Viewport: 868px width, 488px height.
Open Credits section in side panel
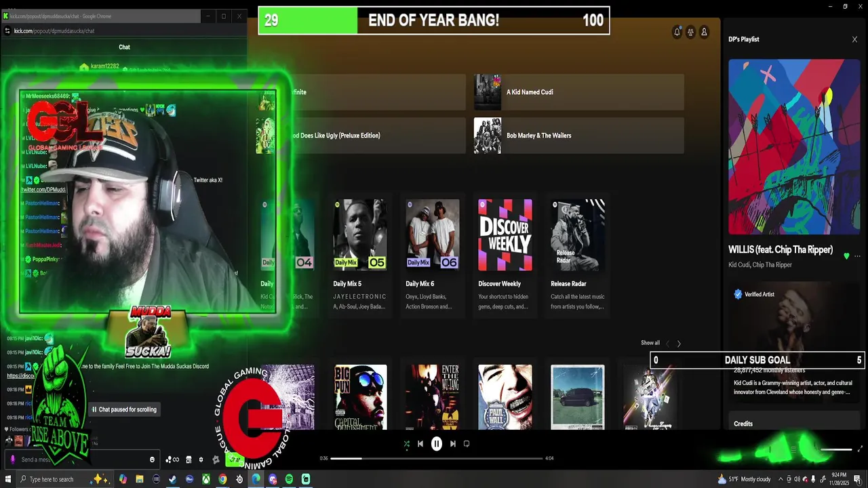coord(743,424)
